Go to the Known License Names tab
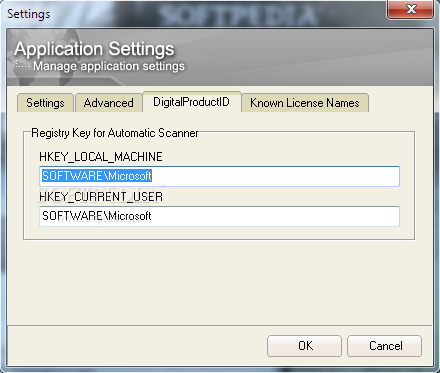The height and width of the screenshot is (373, 440). tap(305, 103)
